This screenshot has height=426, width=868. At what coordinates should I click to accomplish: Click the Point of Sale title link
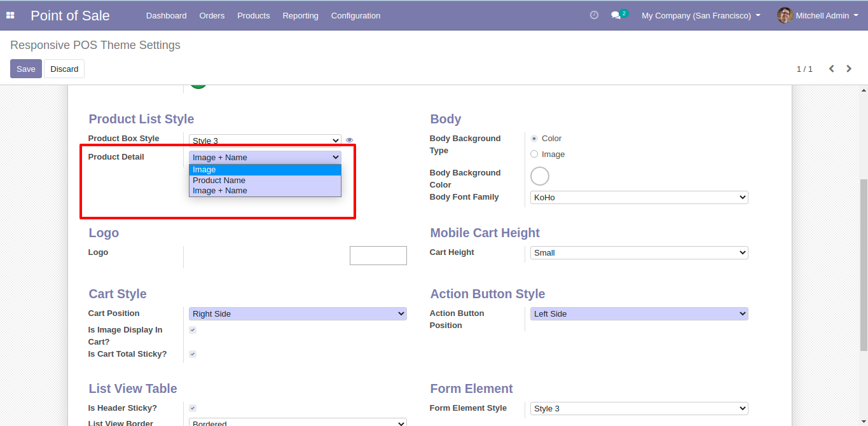point(70,15)
